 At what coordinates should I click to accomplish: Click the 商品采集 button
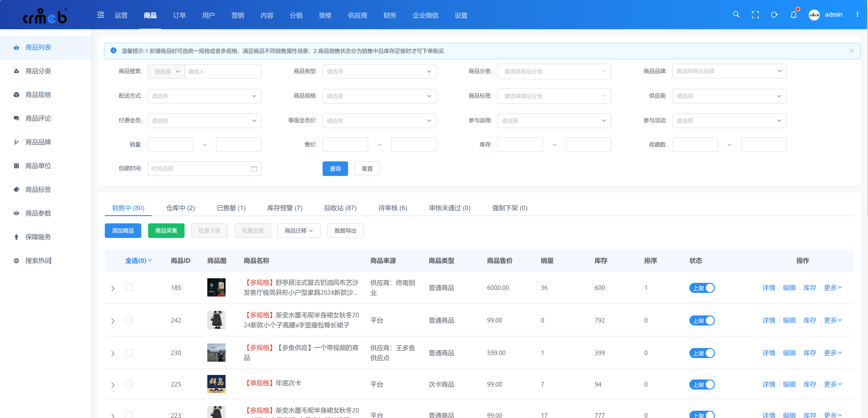pos(166,231)
